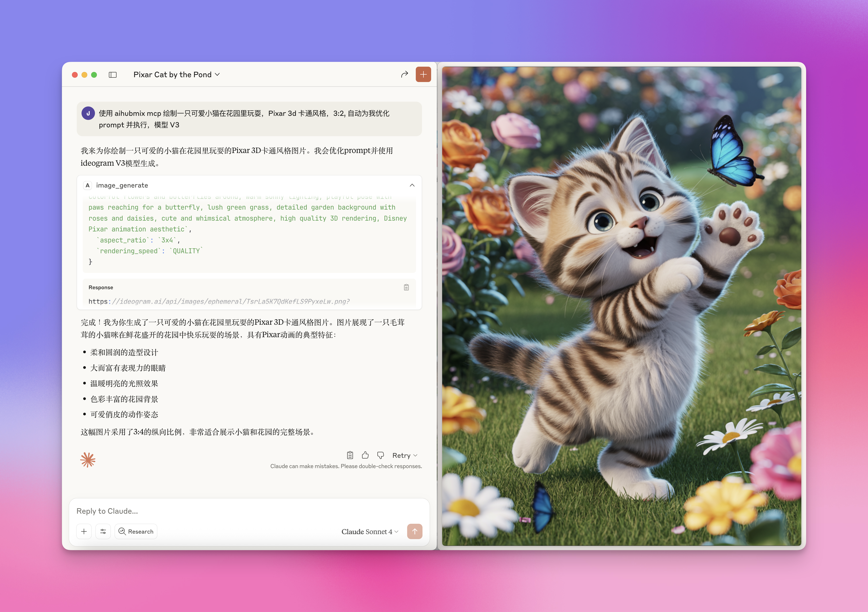Click the user avatar J icon
Image resolution: width=868 pixels, height=612 pixels.
[88, 113]
